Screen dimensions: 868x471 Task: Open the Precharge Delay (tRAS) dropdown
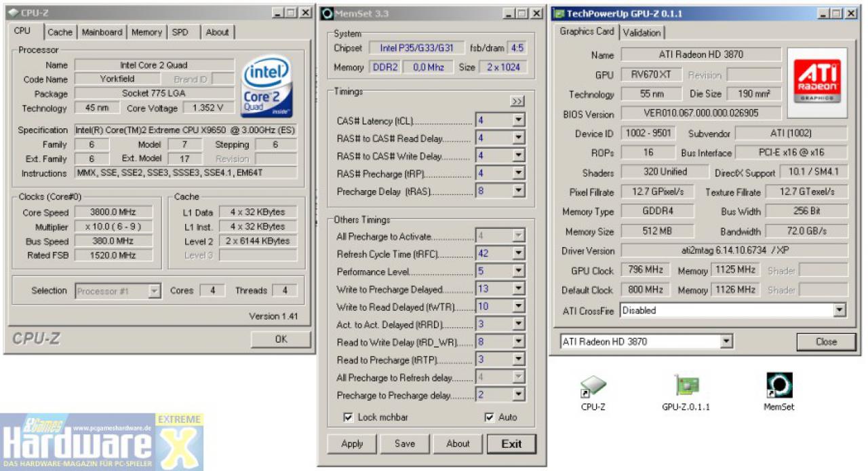[519, 191]
